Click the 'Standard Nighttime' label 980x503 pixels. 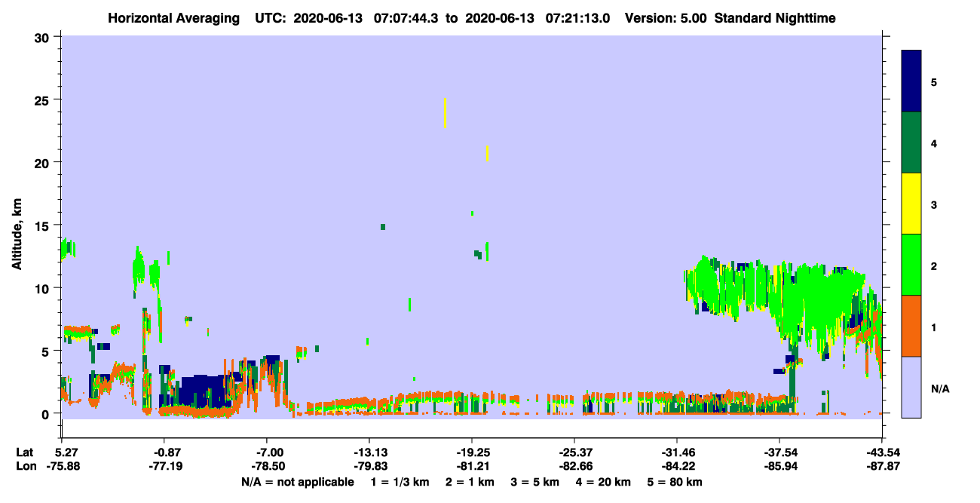click(775, 17)
